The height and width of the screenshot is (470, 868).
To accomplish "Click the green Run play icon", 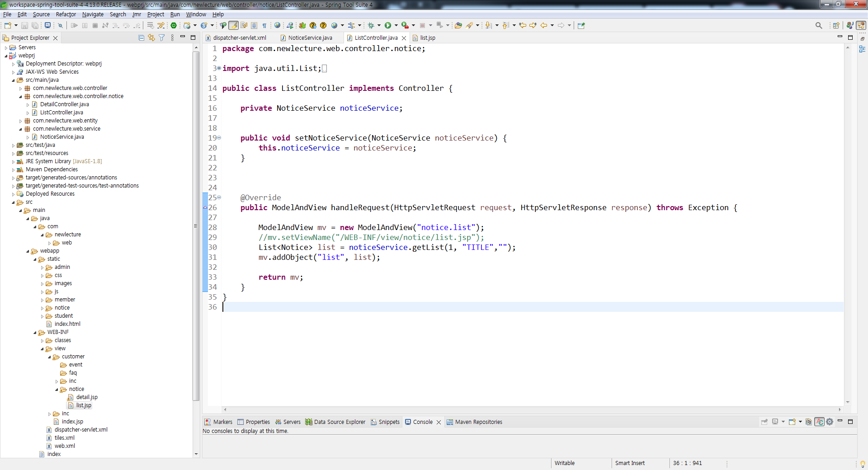I will (x=388, y=25).
